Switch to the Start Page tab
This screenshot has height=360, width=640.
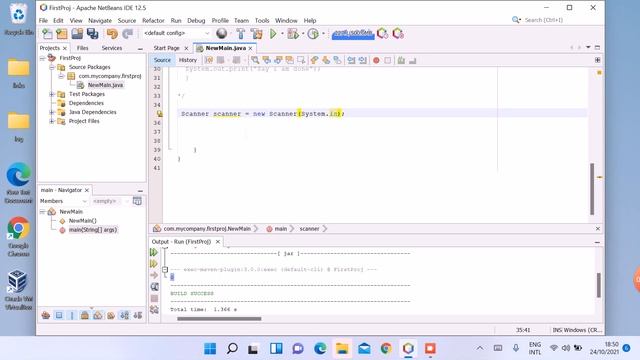tap(167, 48)
